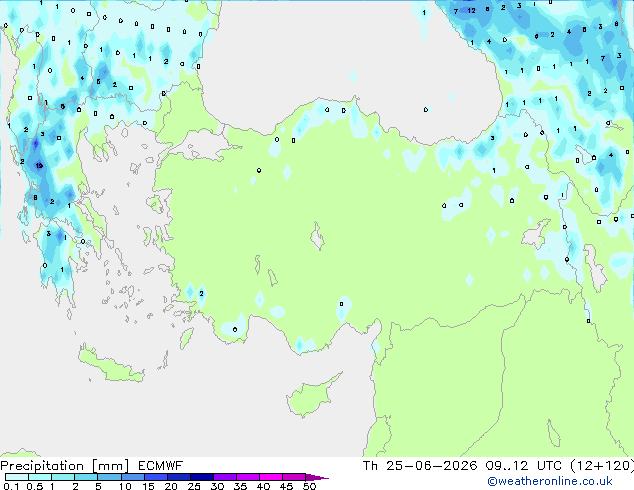Click the '30' legend scale label
This screenshot has height=490, width=634.
pyautogui.click(x=217, y=486)
